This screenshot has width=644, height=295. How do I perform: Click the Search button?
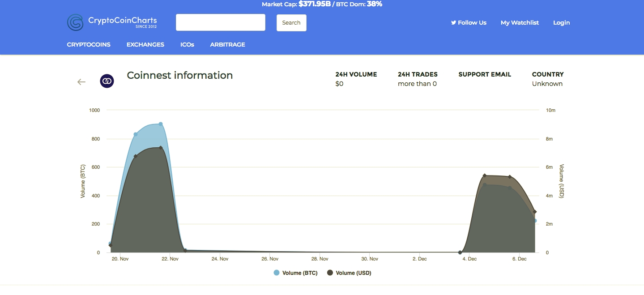tap(291, 23)
